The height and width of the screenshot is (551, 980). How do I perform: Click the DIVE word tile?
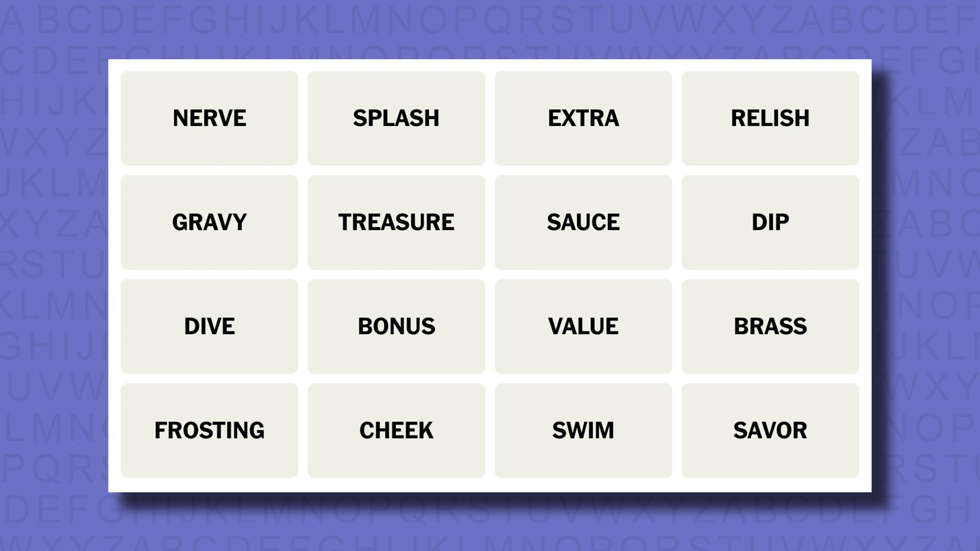pos(209,325)
